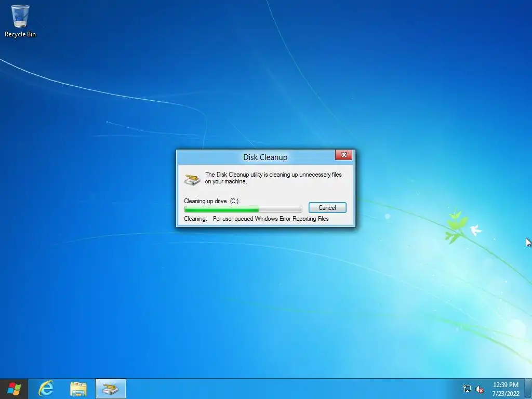Select Disk Cleanup taskbar button
Viewport: 532px width, 399px height.
pyautogui.click(x=111, y=389)
